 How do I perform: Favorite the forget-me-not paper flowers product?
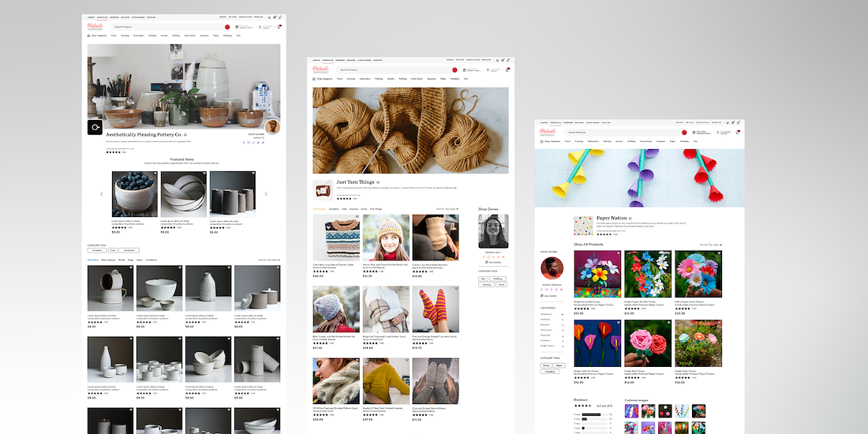(668, 253)
